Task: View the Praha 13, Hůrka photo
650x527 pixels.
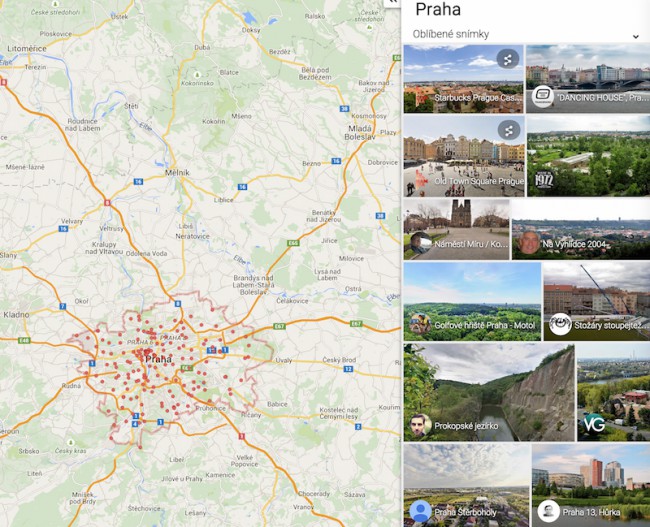Action: 591,485
